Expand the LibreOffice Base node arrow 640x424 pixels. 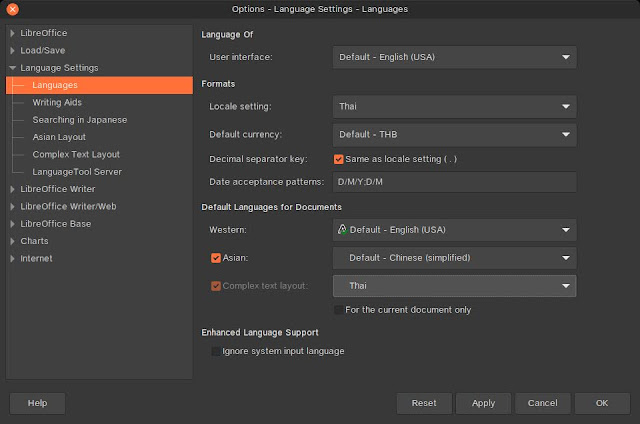(12, 224)
